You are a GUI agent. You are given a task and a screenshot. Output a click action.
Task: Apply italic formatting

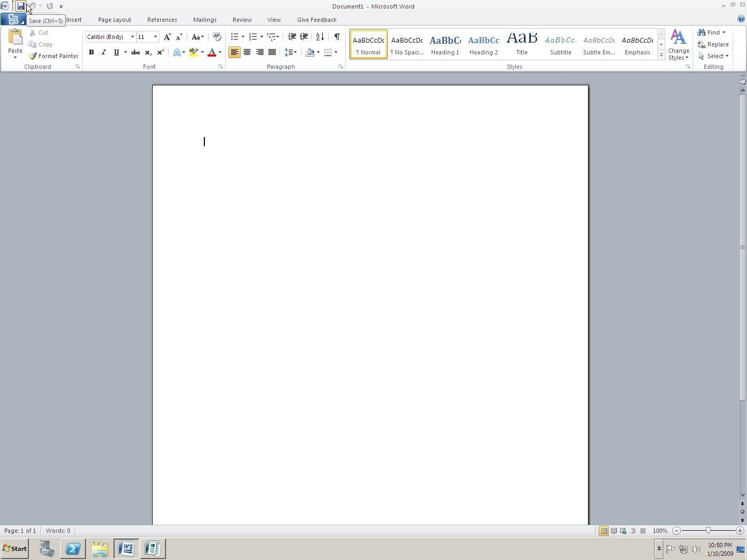(x=104, y=52)
